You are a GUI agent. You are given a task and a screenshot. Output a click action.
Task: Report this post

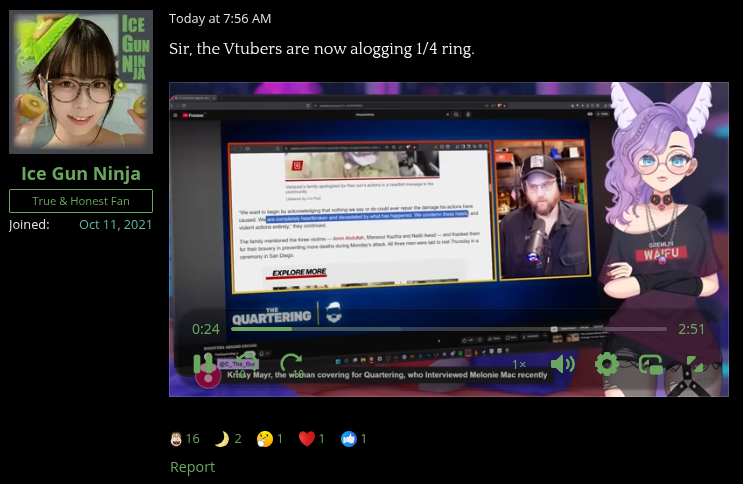pyautogui.click(x=192, y=467)
